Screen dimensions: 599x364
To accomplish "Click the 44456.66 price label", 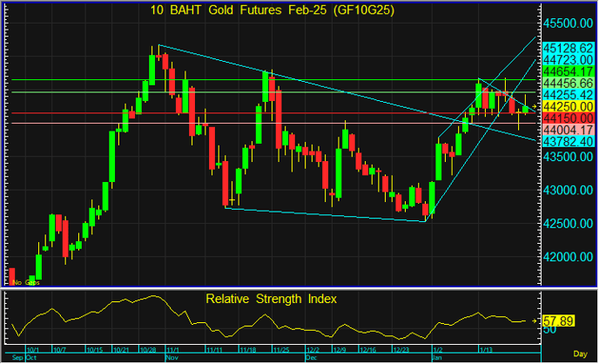I will 568,82.
